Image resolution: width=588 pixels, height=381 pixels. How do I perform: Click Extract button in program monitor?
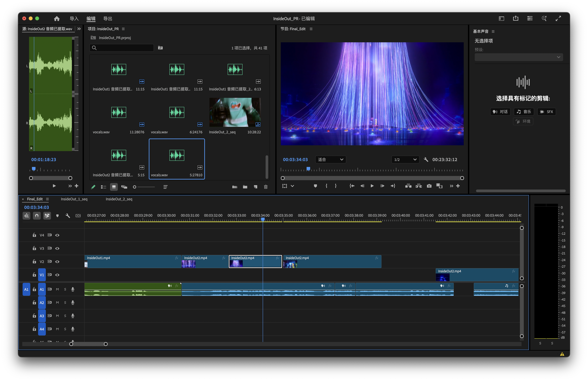point(419,186)
